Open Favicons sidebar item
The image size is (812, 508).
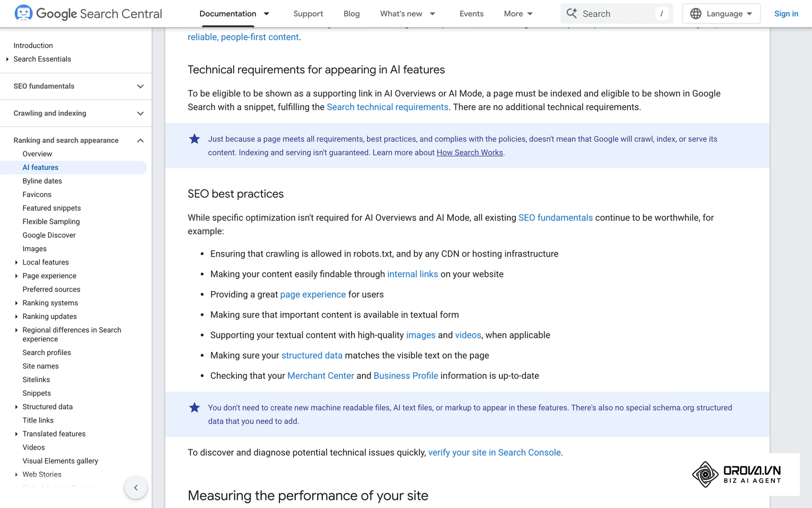(37, 195)
